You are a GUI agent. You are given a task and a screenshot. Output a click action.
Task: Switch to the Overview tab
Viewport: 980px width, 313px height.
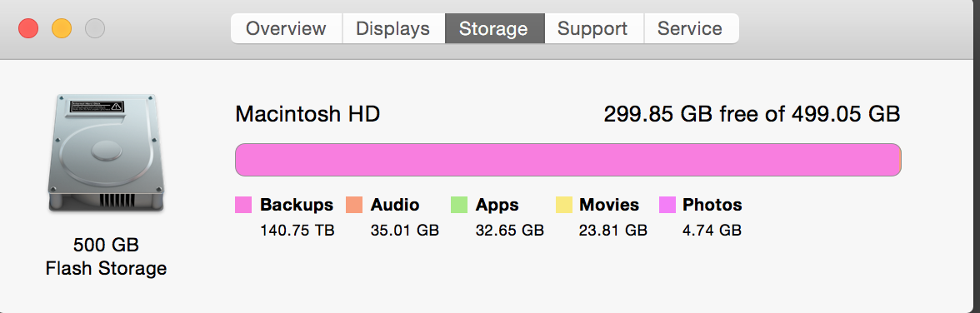[x=287, y=29]
